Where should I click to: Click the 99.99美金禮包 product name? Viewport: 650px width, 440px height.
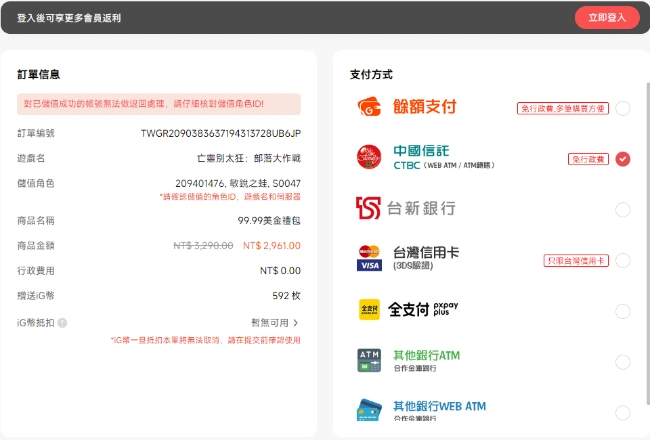coord(269,220)
